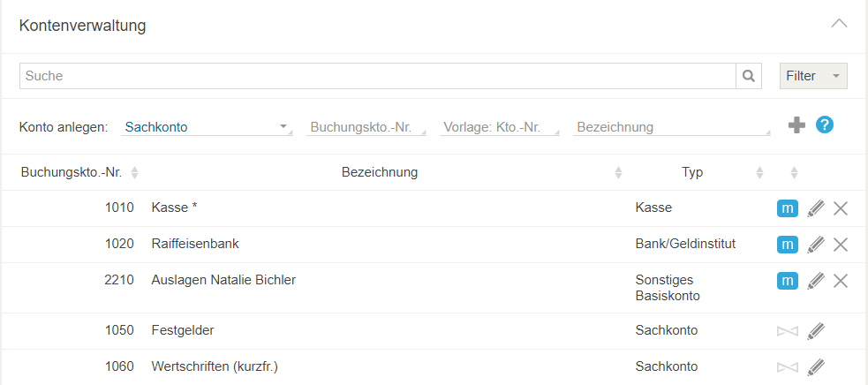The height and width of the screenshot is (385, 868).
Task: Collapse the Kontenverwaltung panel
Action: click(x=839, y=24)
